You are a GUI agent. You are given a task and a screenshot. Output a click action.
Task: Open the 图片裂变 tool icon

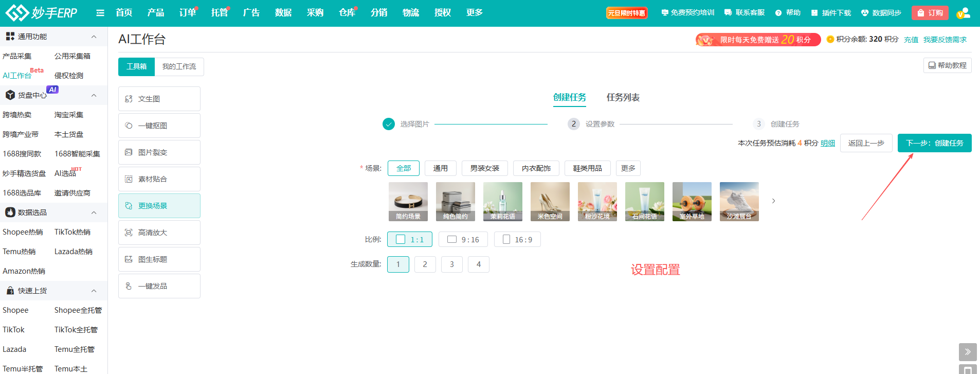(x=129, y=152)
